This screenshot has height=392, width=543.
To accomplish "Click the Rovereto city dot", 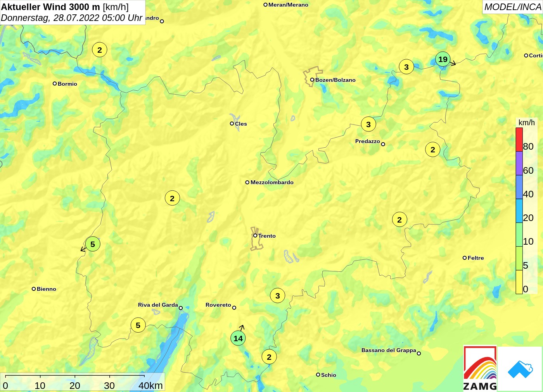I will (x=234, y=307).
